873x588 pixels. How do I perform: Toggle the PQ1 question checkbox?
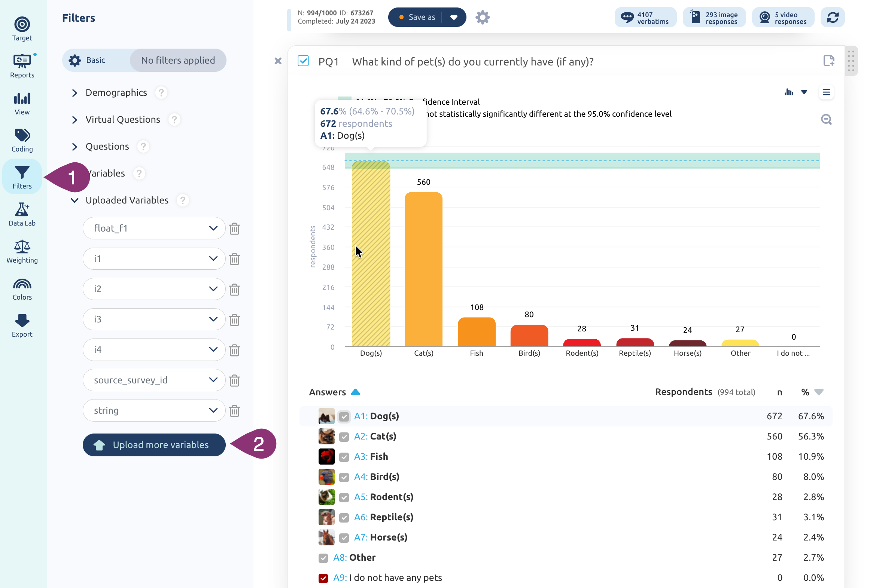click(x=303, y=61)
